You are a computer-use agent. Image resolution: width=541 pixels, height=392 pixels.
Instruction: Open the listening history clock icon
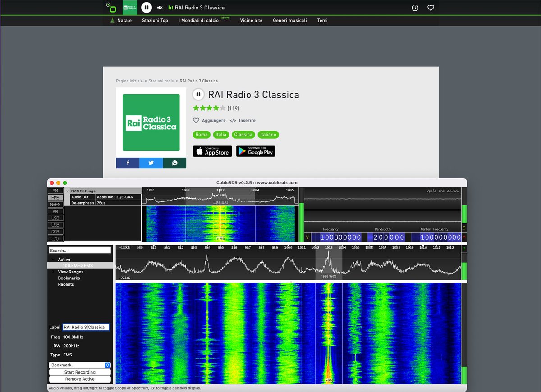coord(415,8)
